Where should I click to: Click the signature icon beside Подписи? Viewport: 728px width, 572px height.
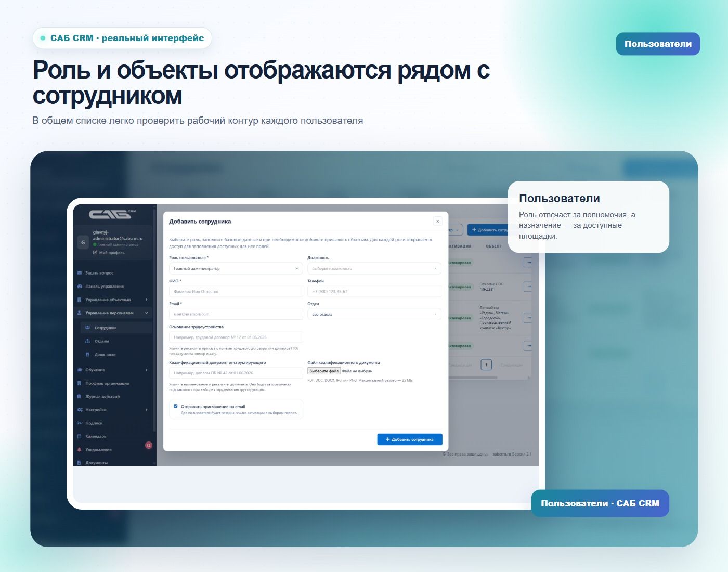80,423
